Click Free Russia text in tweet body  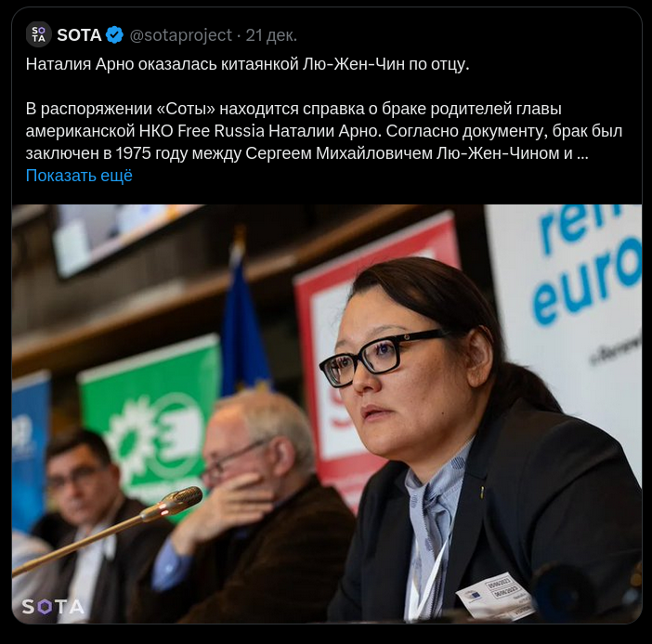[221, 131]
